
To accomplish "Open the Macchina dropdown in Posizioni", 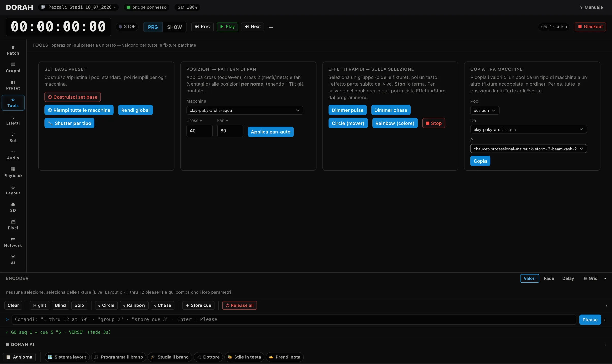I will click(x=245, y=110).
